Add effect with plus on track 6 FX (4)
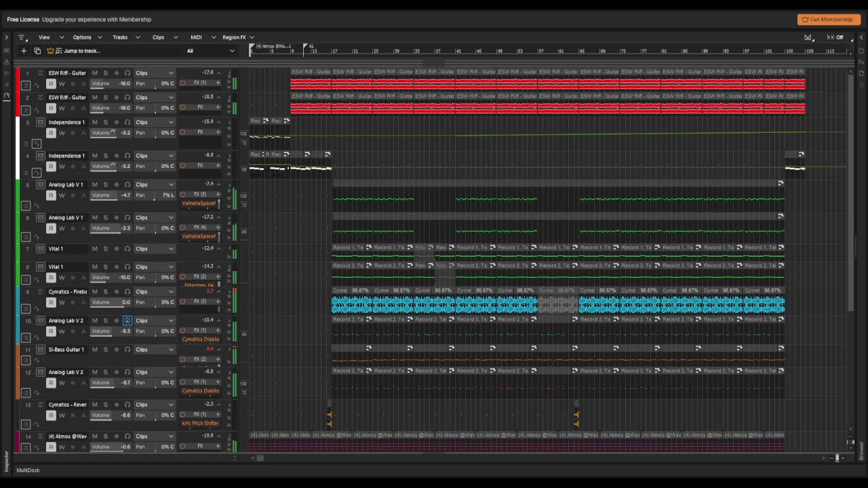Screen dimensions: 868x488 (x=218, y=228)
